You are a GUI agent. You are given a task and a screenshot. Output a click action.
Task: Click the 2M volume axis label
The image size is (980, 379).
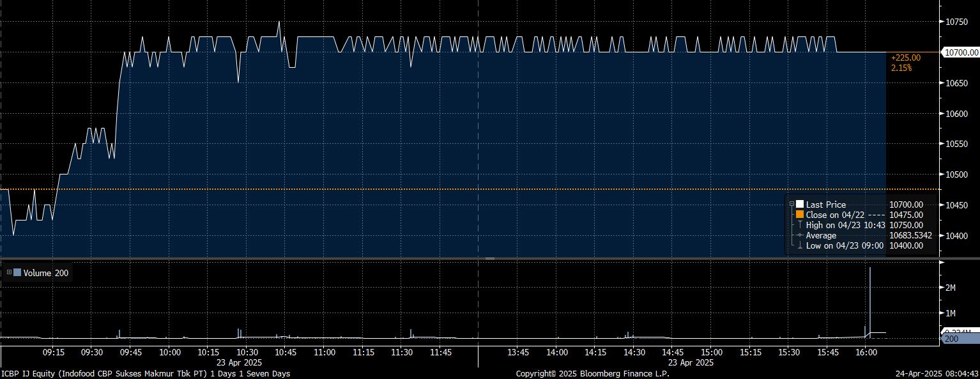(x=951, y=288)
